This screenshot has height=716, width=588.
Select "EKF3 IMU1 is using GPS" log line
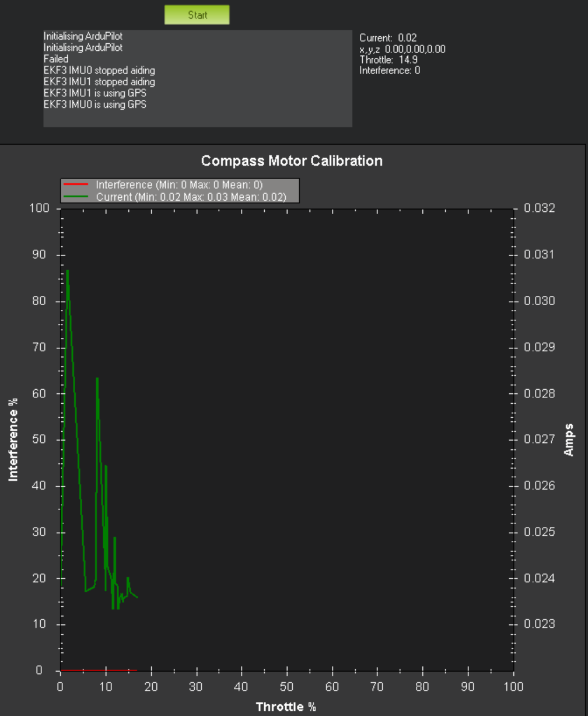click(x=95, y=93)
